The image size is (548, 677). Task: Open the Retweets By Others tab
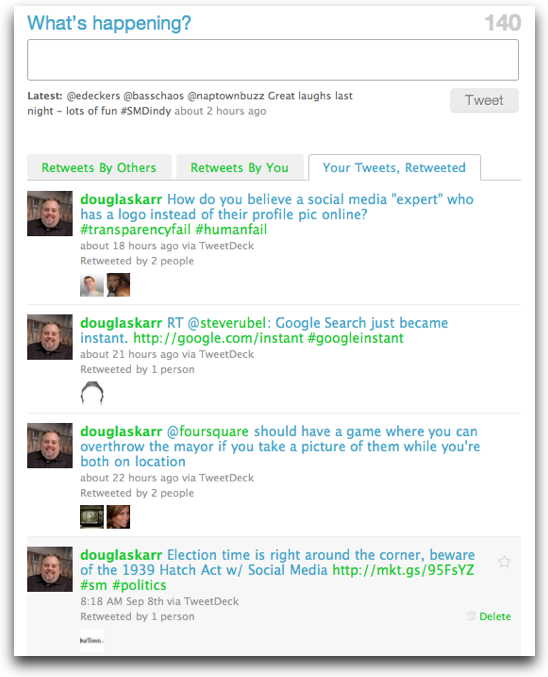coord(99,168)
